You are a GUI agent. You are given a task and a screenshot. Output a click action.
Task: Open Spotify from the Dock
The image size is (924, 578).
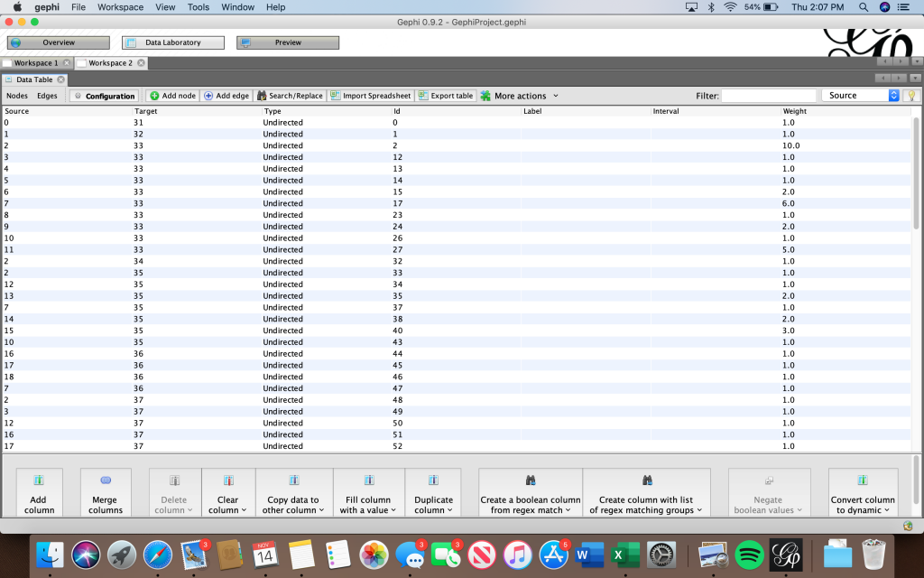tap(749, 555)
